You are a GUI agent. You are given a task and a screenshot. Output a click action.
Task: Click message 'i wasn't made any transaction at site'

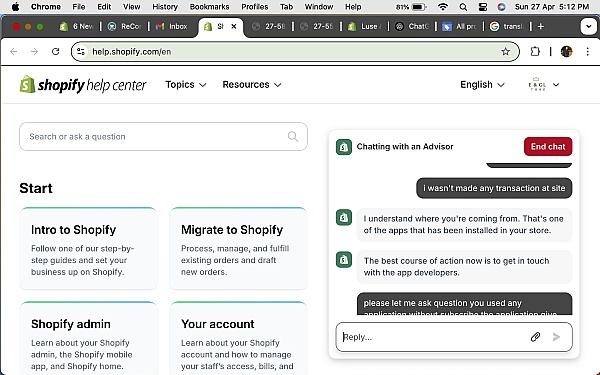click(494, 188)
